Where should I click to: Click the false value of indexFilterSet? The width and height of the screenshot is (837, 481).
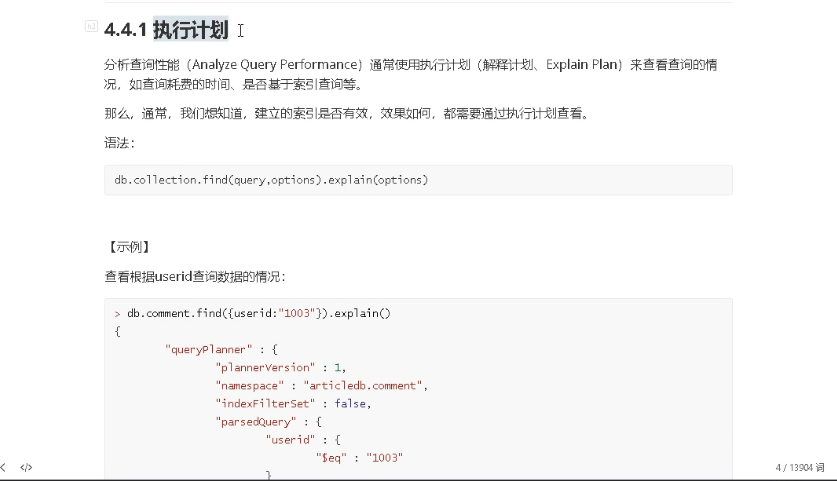[350, 404]
